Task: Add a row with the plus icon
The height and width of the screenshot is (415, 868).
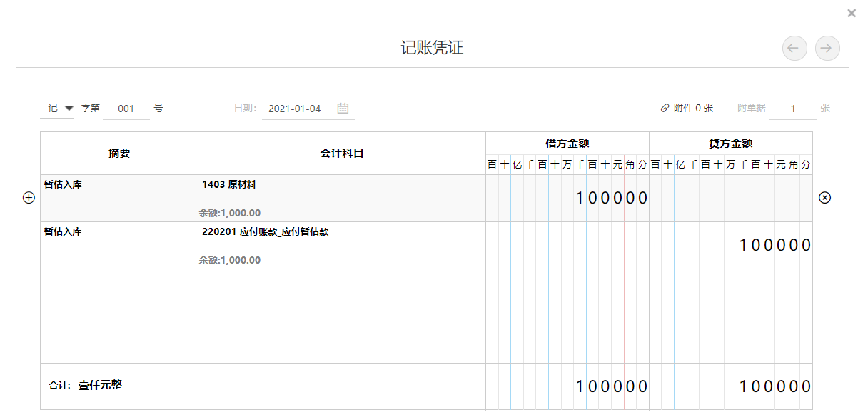Action: click(29, 198)
